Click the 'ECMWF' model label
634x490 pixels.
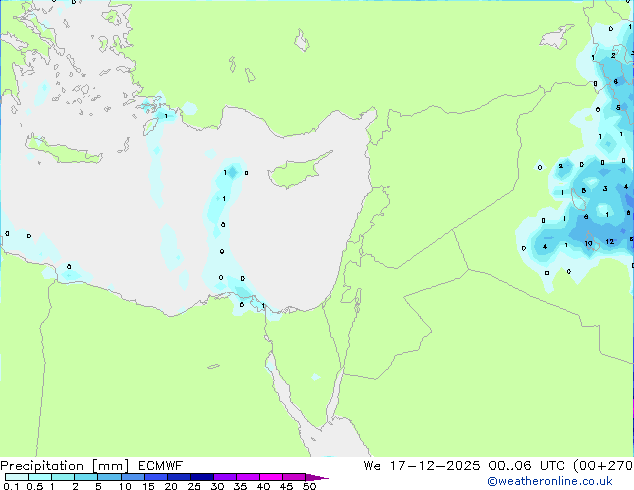point(161,466)
